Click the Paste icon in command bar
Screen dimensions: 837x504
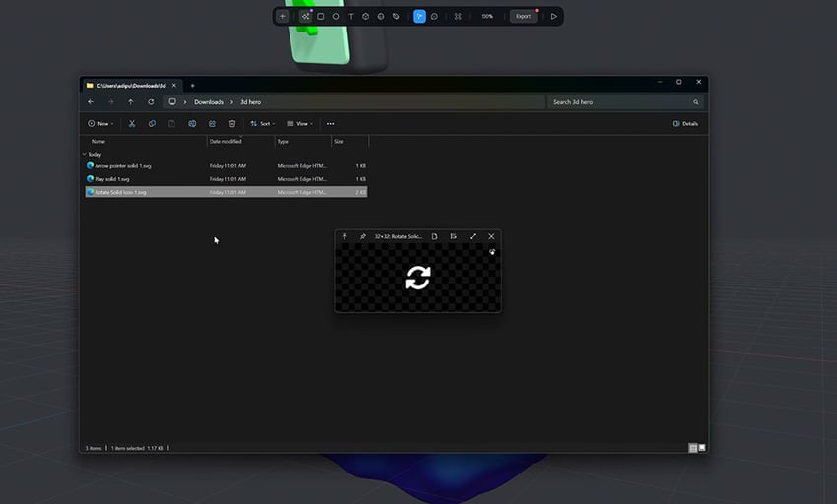172,123
